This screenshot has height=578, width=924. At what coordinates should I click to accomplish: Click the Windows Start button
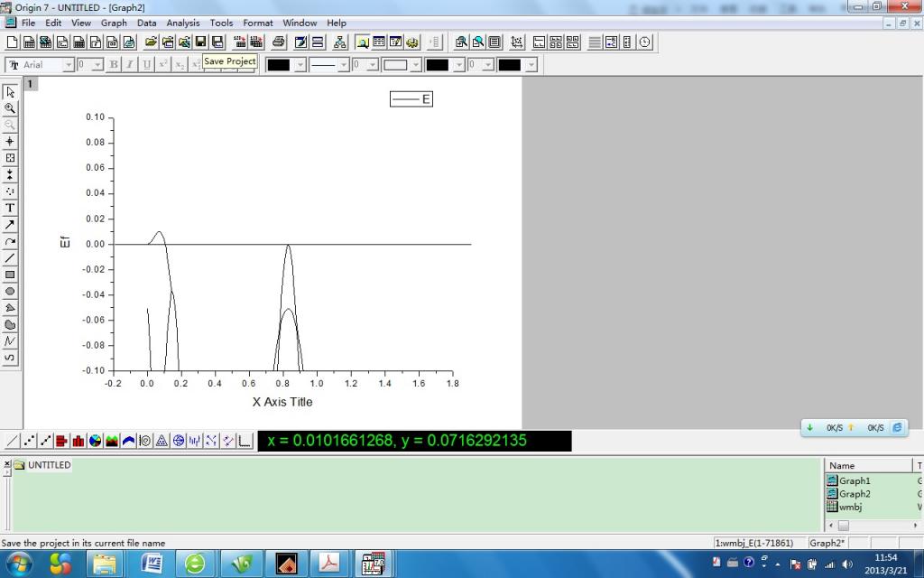20,564
